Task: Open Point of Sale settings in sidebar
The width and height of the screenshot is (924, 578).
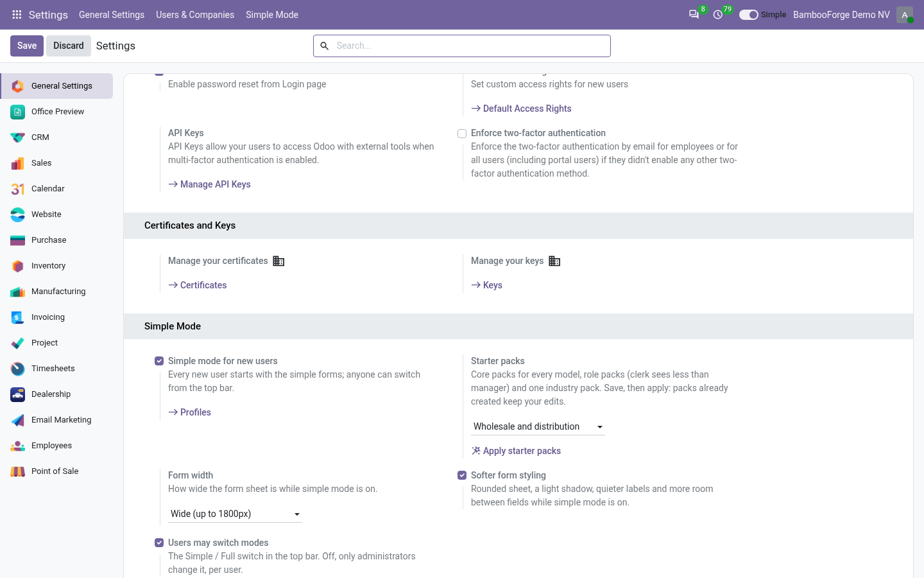Action: coord(56,471)
